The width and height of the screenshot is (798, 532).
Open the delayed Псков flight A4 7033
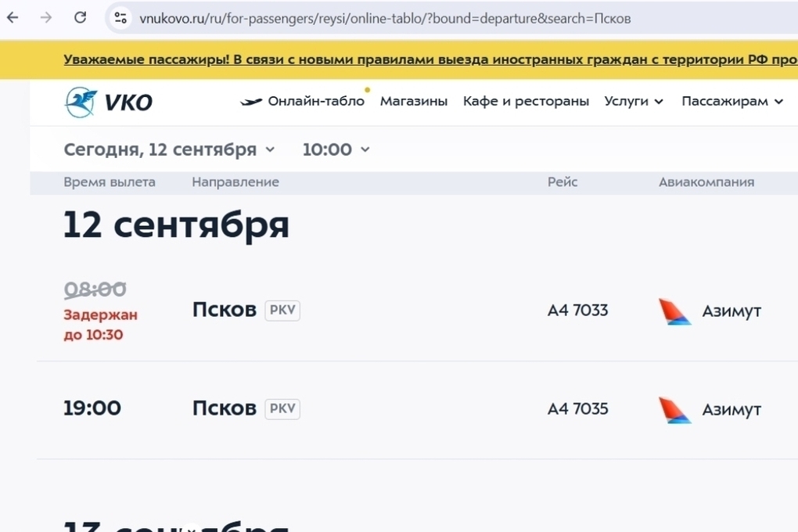(224, 311)
